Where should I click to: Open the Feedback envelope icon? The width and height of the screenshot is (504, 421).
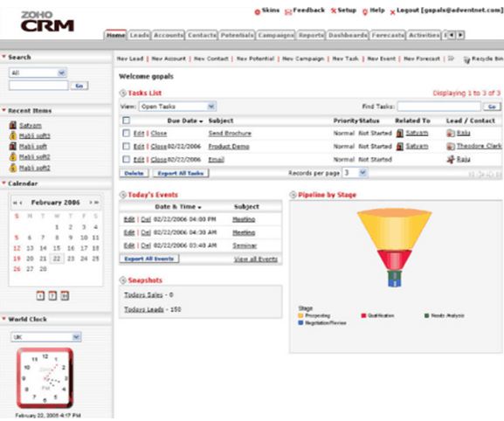[288, 12]
